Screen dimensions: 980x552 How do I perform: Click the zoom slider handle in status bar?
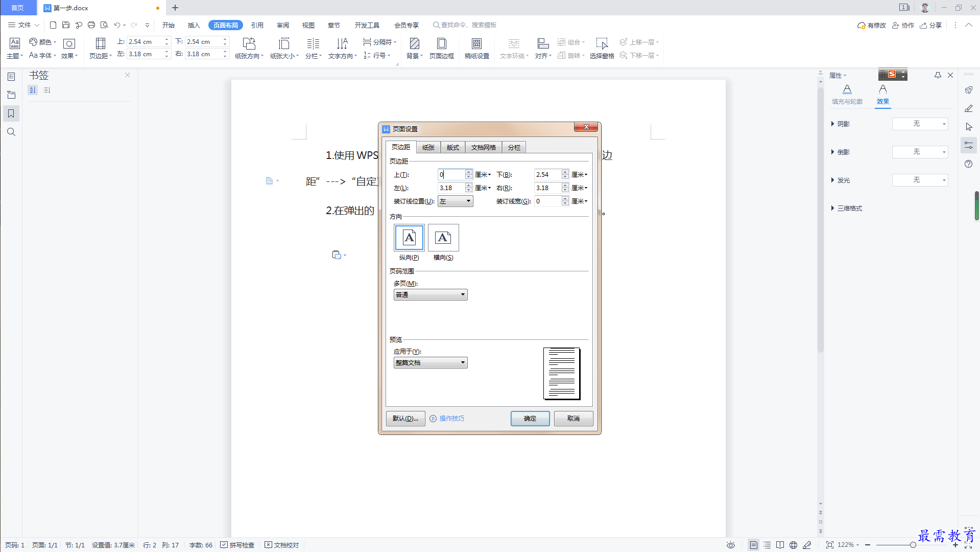913,545
